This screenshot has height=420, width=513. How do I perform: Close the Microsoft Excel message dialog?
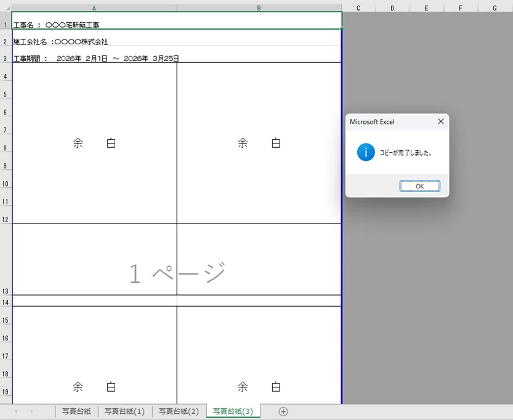(x=441, y=121)
